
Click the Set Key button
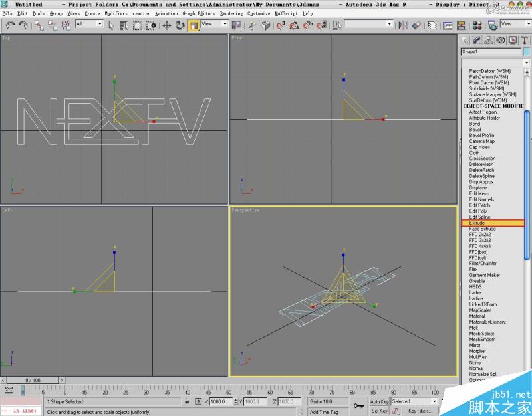pyautogui.click(x=379, y=409)
